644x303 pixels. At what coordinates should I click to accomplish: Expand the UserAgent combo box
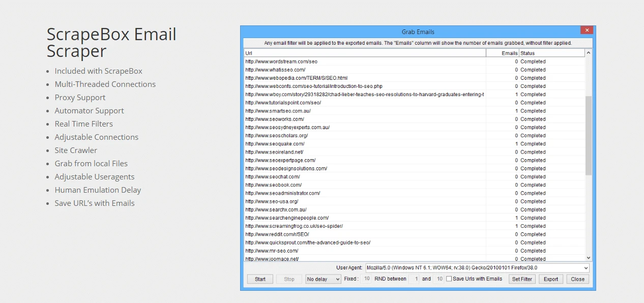point(584,267)
